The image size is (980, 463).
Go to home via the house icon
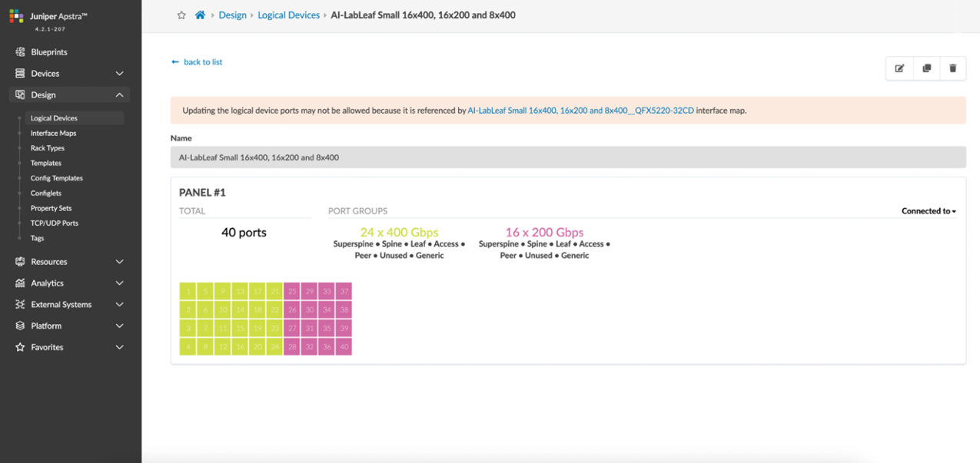200,15
